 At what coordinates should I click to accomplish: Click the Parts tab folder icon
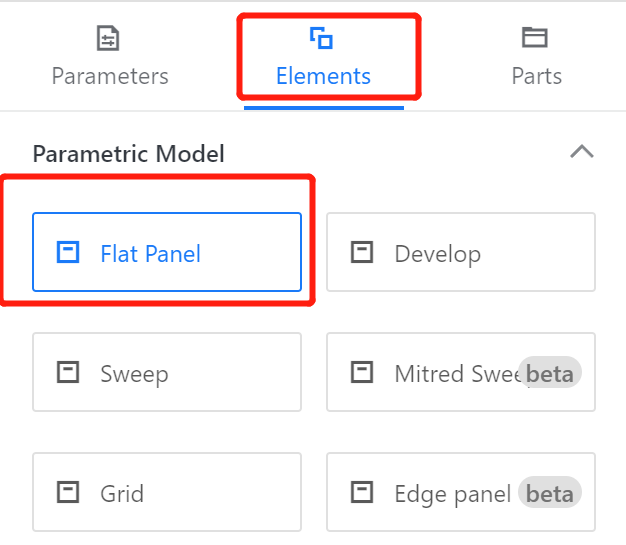tap(535, 38)
